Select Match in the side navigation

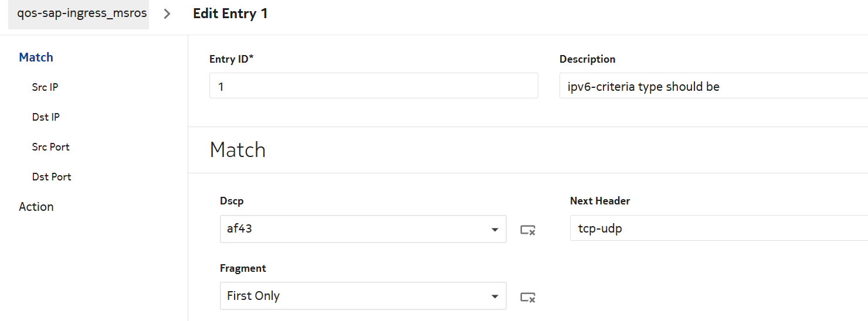[36, 57]
